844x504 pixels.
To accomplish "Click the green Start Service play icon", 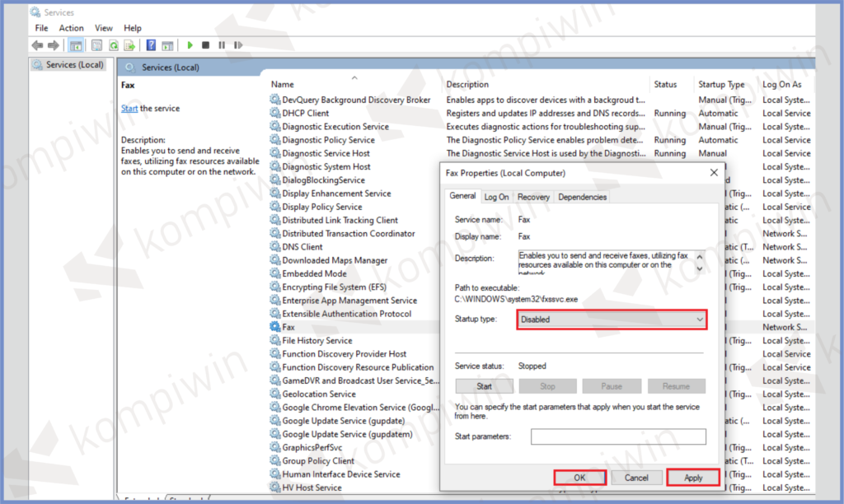I will pos(190,45).
